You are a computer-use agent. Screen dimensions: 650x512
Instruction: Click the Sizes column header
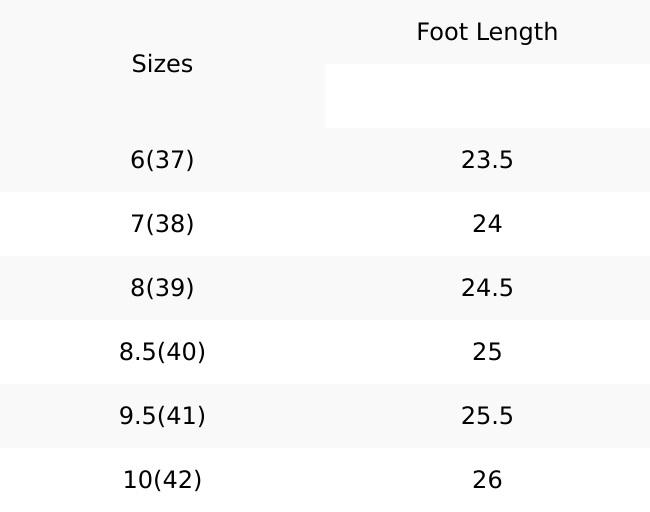coord(162,64)
